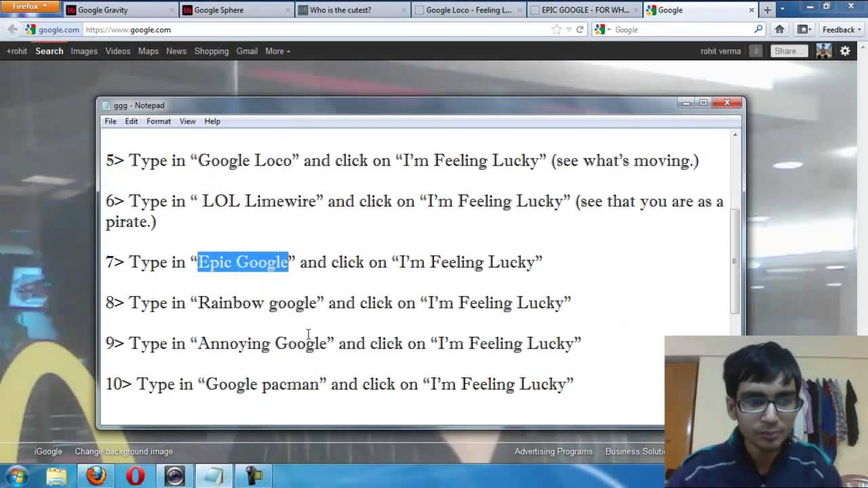Expand the More menu in Google bar
868x488 pixels.
point(277,51)
